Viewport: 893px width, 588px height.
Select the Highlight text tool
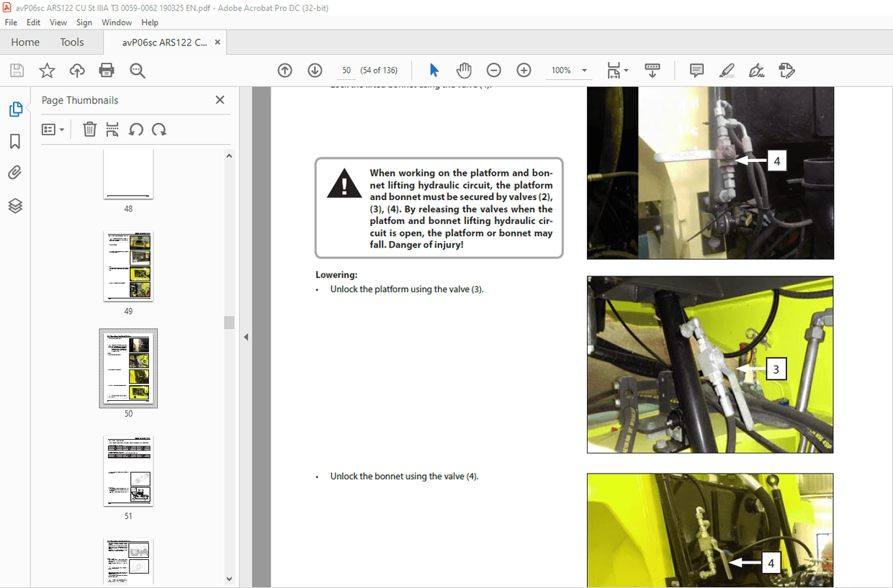[726, 70]
